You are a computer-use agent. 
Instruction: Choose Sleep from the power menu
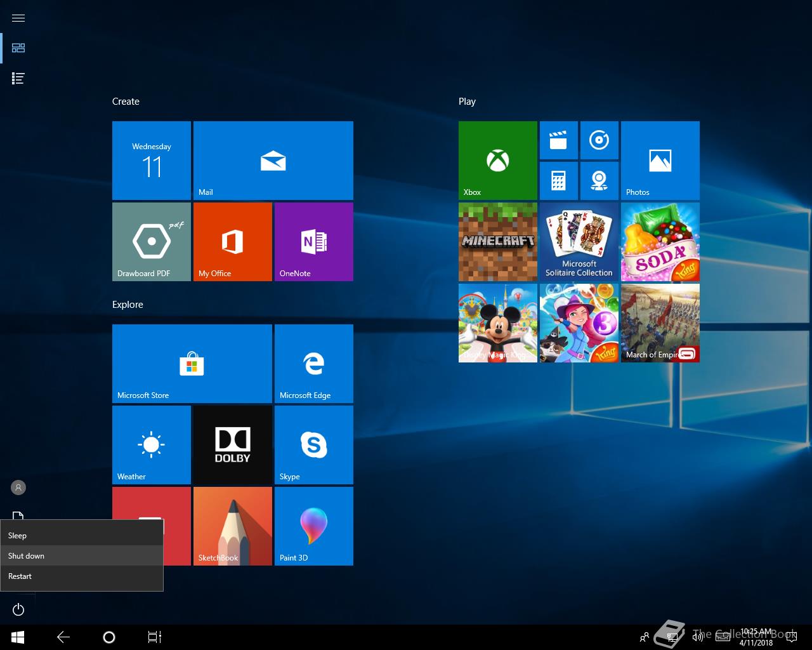tap(82, 535)
